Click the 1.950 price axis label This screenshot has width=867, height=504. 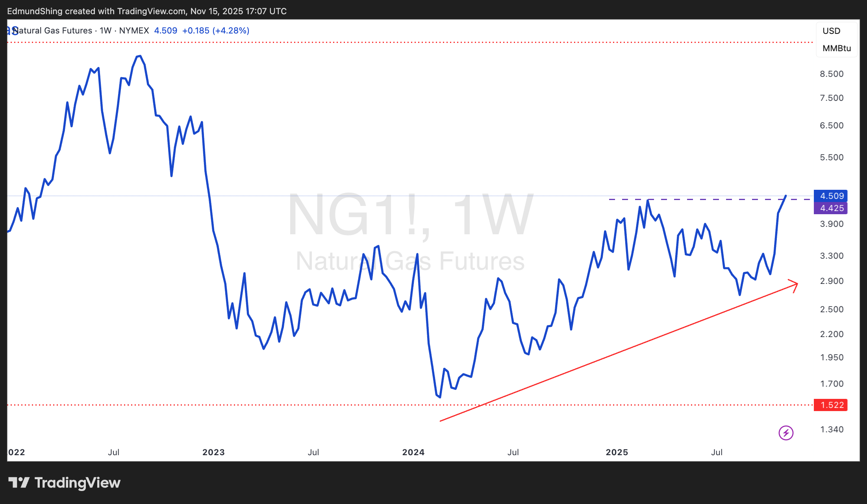(x=832, y=358)
